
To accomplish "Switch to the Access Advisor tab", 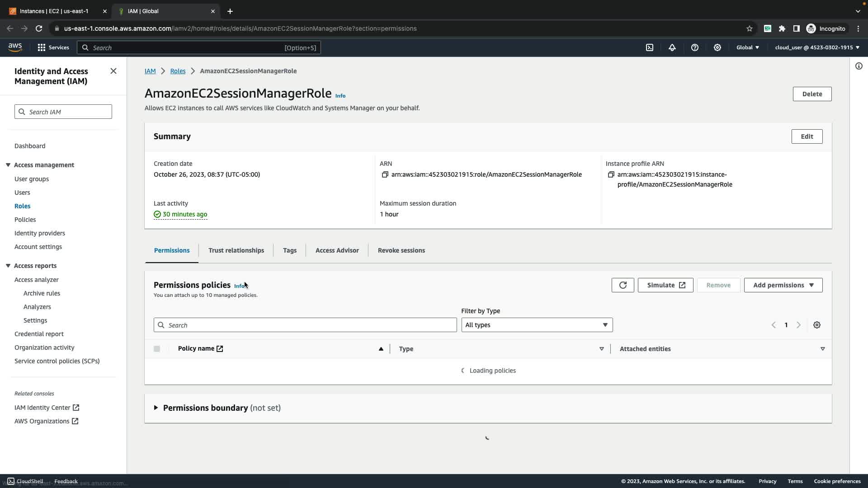I will (x=337, y=250).
